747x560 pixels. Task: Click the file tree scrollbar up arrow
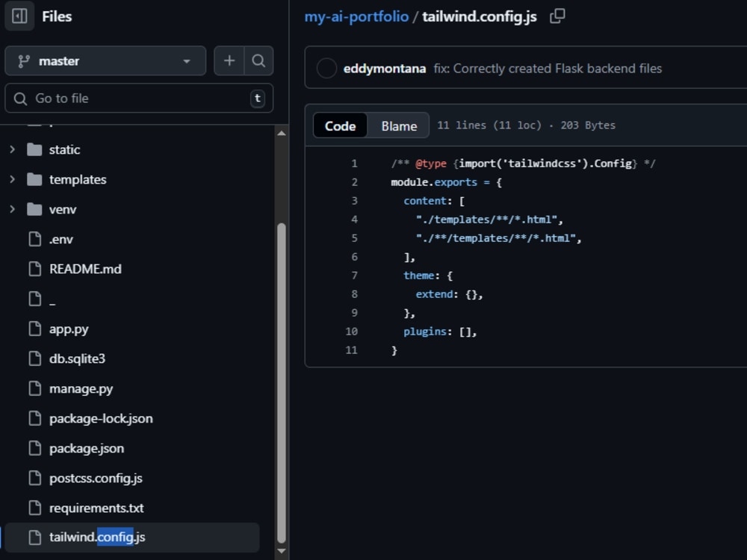coord(282,134)
